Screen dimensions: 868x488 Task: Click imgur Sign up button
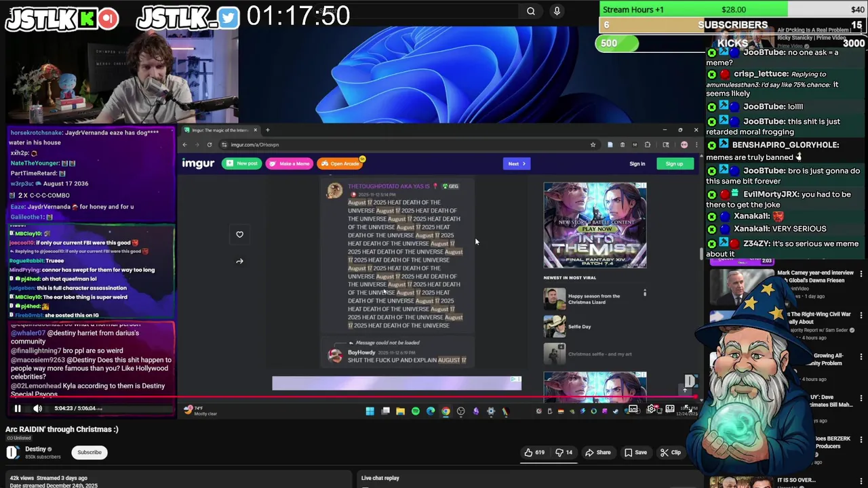click(674, 163)
